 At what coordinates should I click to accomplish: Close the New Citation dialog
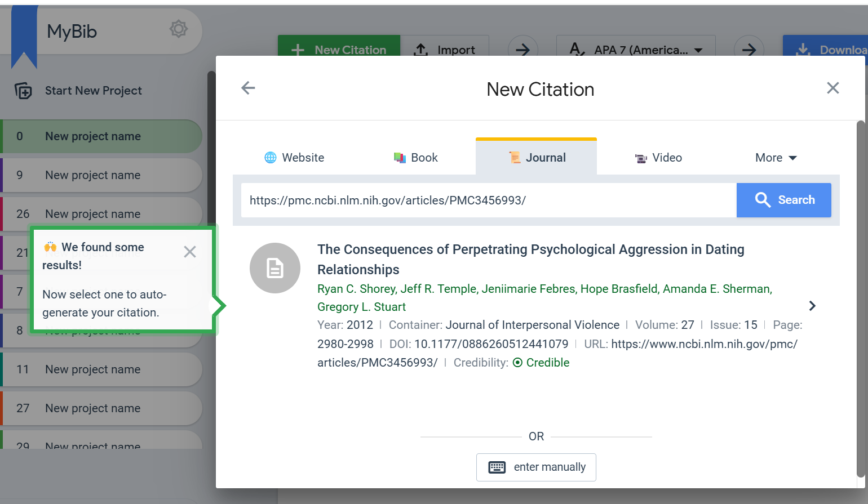coord(832,88)
